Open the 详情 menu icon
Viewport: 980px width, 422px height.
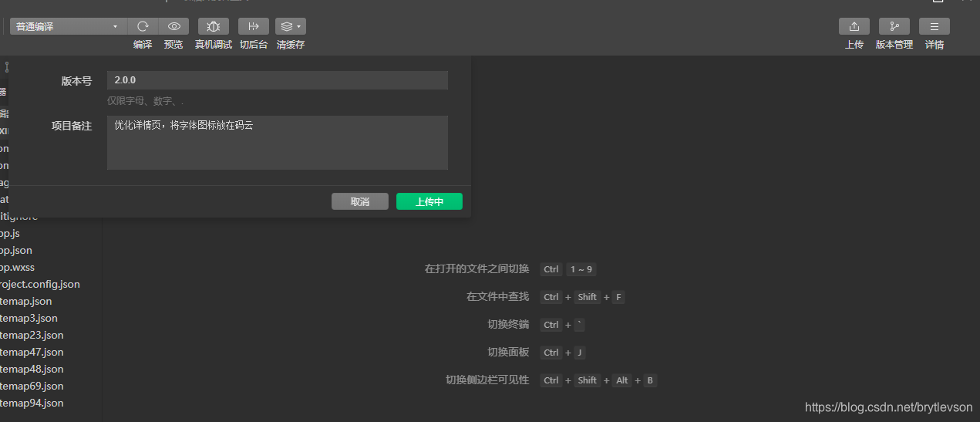pos(935,26)
